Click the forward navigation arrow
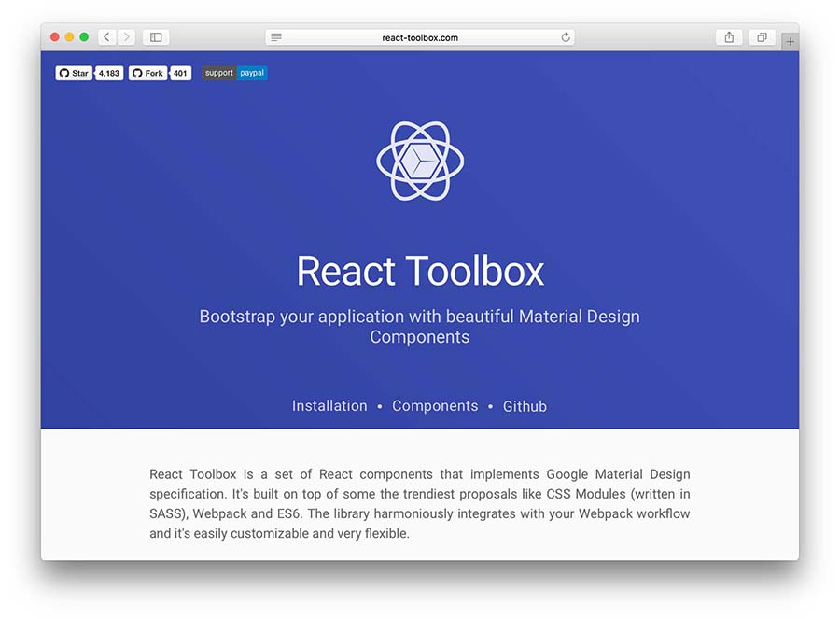Image resolution: width=840 pixels, height=619 pixels. pos(126,37)
